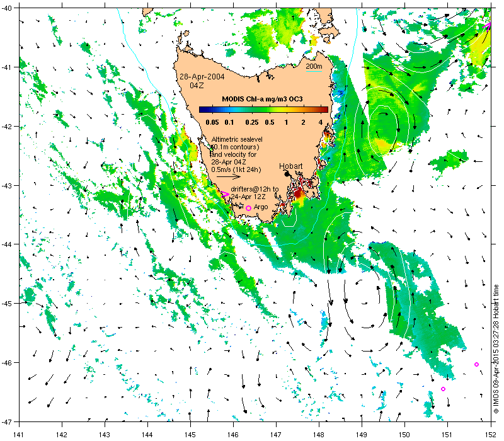
Task: Click the '-40' latitude axis label
Action: 6,8
